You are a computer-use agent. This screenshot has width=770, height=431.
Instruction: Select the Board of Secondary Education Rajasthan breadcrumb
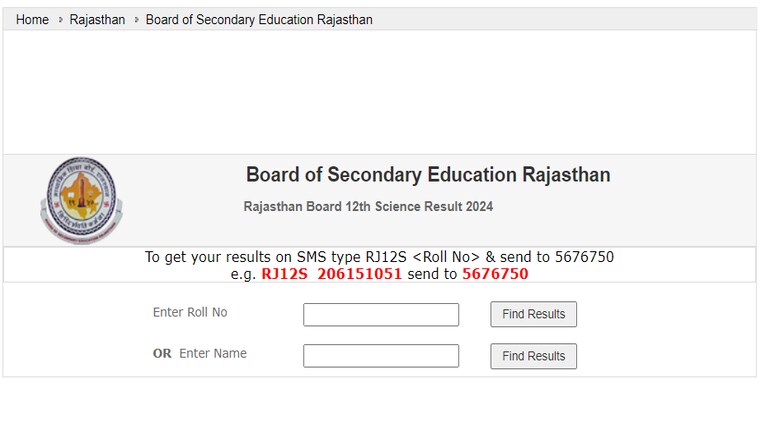click(259, 20)
